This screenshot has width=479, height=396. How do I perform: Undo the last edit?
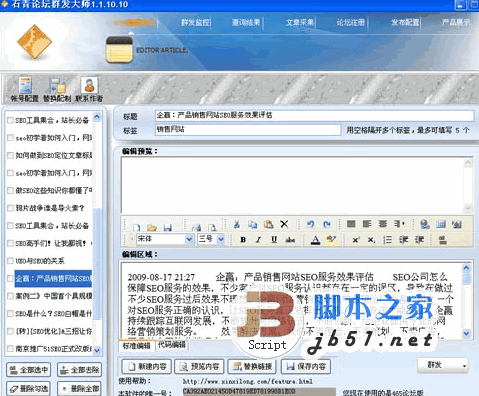(x=311, y=224)
